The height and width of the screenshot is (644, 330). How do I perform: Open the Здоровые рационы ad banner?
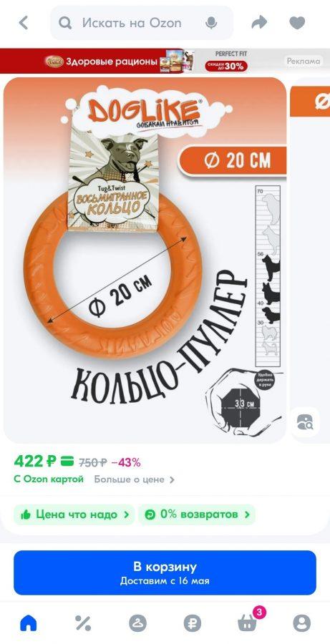165,62
